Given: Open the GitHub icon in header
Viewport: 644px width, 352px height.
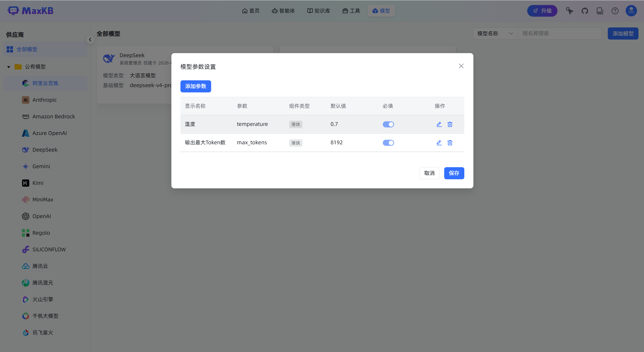Looking at the screenshot, I should tap(585, 11).
